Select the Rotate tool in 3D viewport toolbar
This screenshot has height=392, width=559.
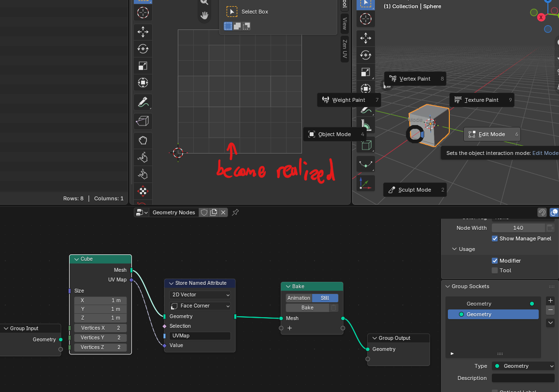(x=366, y=55)
